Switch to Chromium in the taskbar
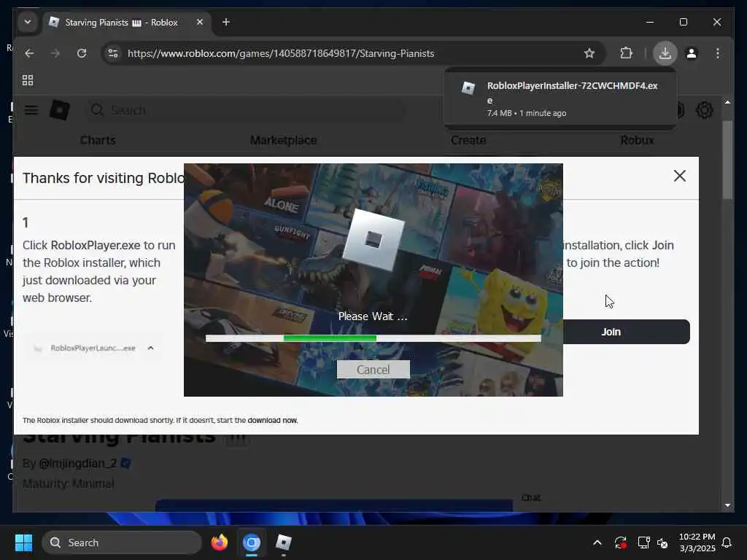747x560 pixels. 252,542
